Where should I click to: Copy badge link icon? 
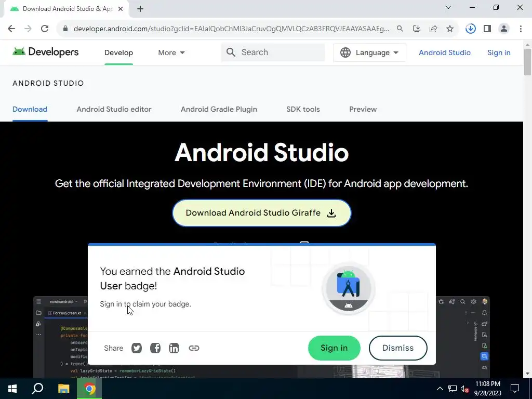coord(194,348)
